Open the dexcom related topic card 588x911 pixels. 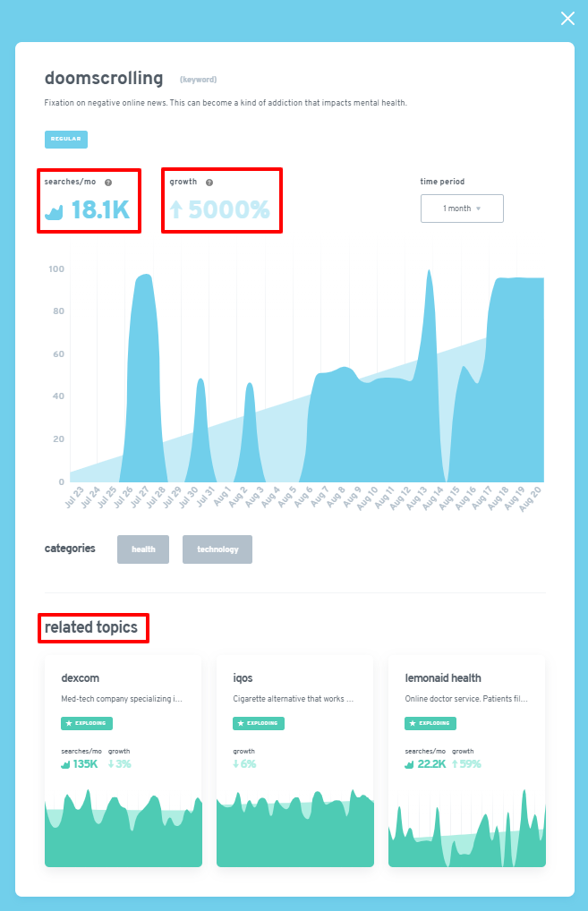(x=124, y=761)
